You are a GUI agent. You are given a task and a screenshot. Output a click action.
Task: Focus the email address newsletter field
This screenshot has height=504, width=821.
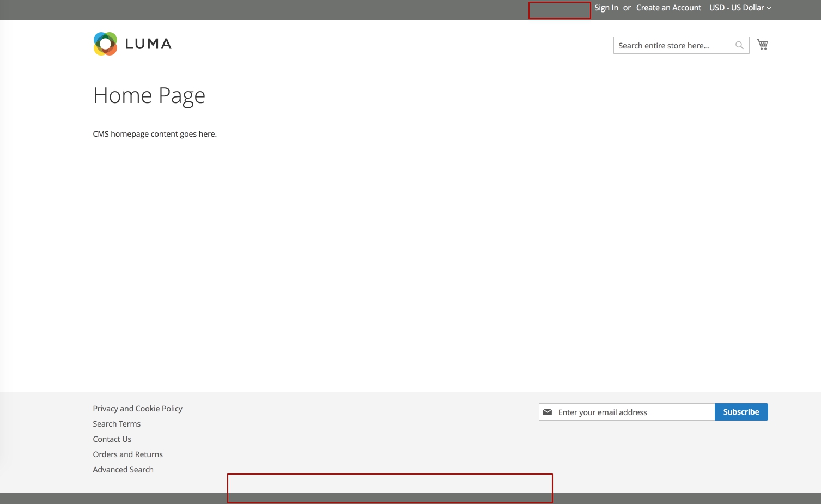click(x=627, y=412)
